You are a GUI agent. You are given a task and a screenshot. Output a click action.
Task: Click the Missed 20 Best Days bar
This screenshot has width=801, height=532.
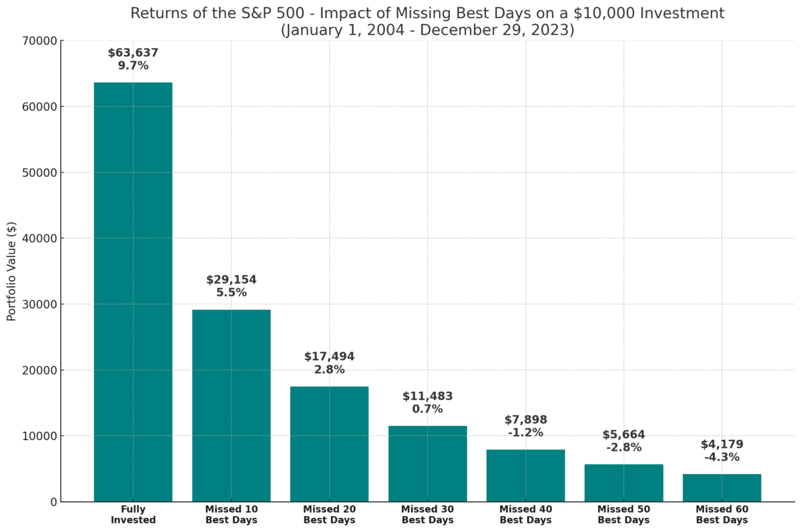pos(329,444)
